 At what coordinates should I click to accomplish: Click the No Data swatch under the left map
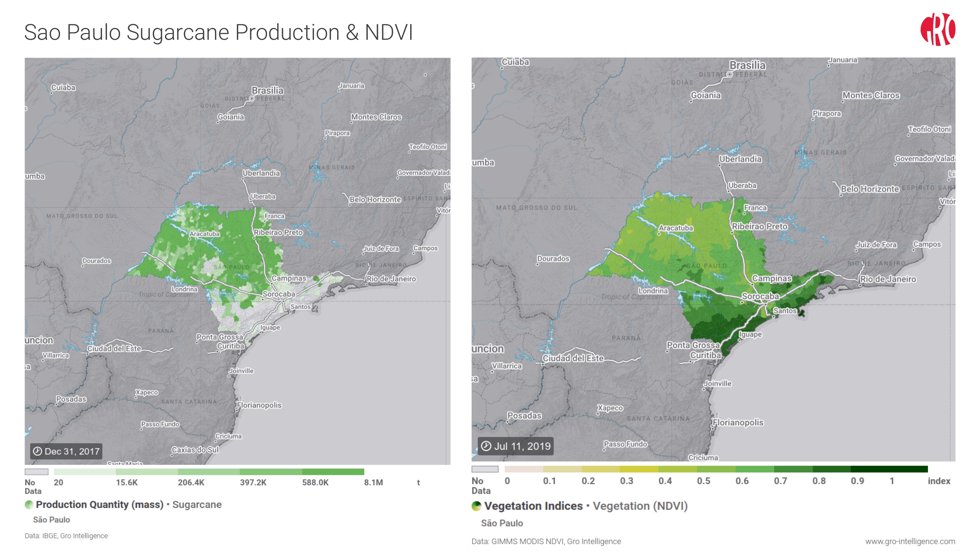tap(36, 472)
